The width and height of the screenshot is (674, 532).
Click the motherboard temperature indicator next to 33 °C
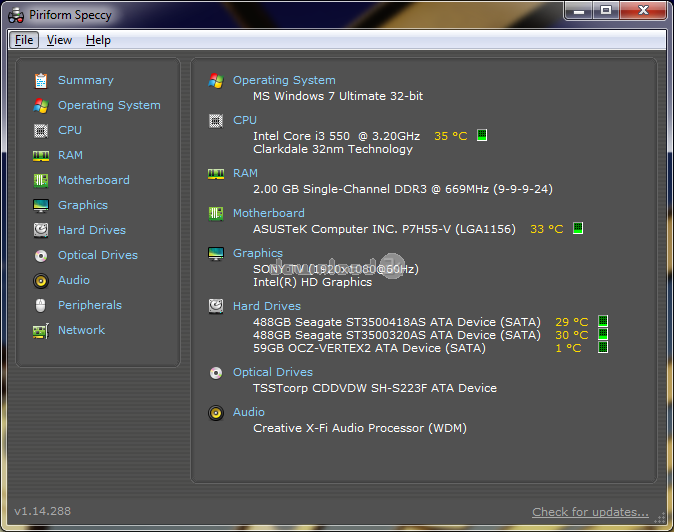pyautogui.click(x=578, y=228)
